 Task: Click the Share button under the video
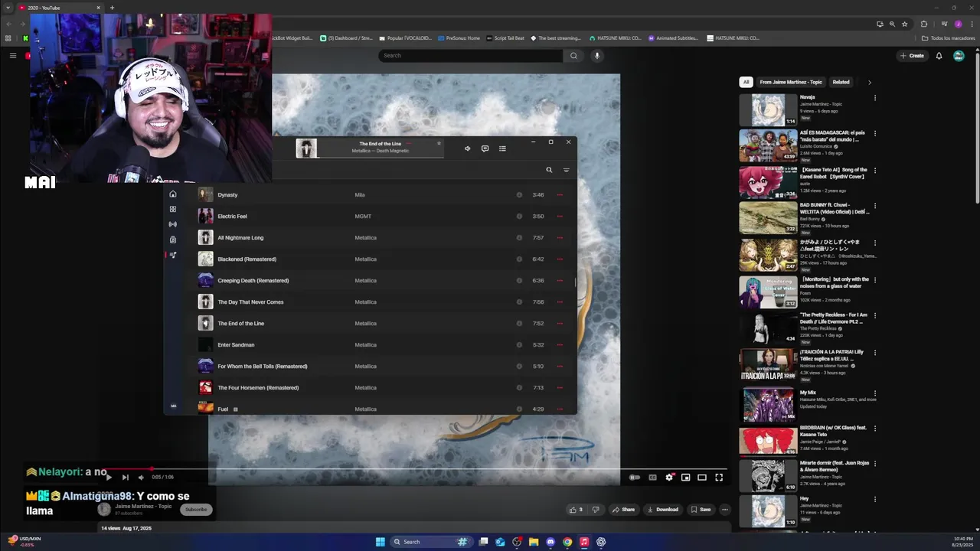(x=623, y=510)
